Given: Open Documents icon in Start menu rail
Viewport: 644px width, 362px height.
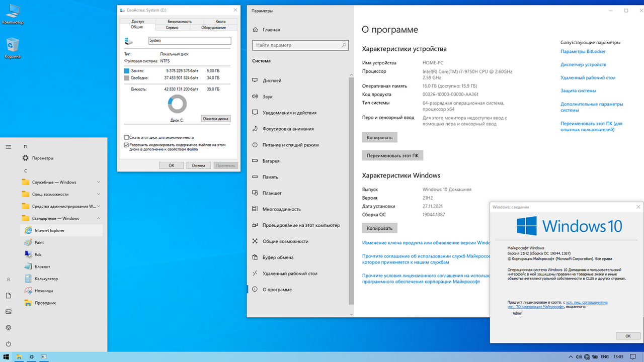Looking at the screenshot, I should 8,295.
